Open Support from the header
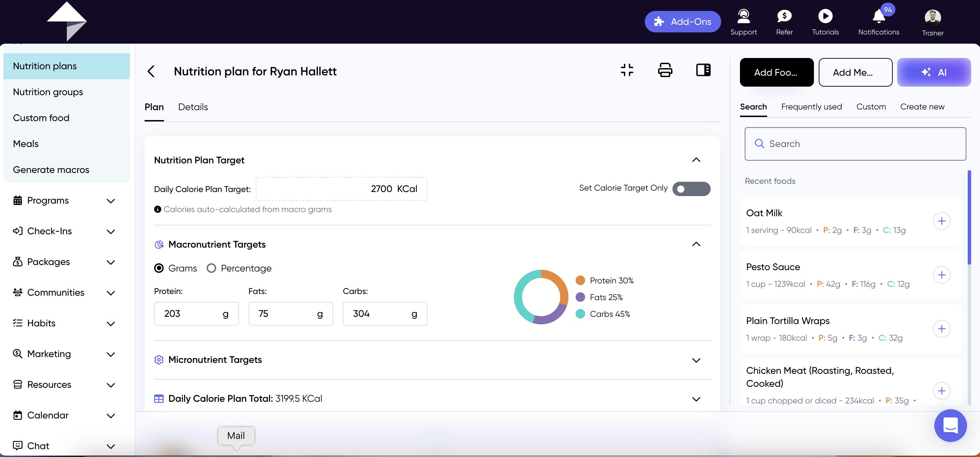The width and height of the screenshot is (980, 457). point(743,23)
